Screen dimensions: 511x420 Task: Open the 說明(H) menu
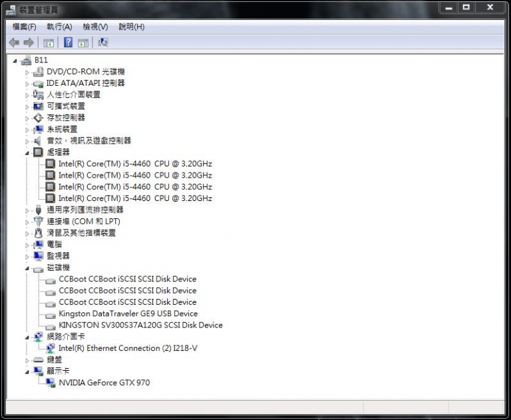tap(131, 27)
